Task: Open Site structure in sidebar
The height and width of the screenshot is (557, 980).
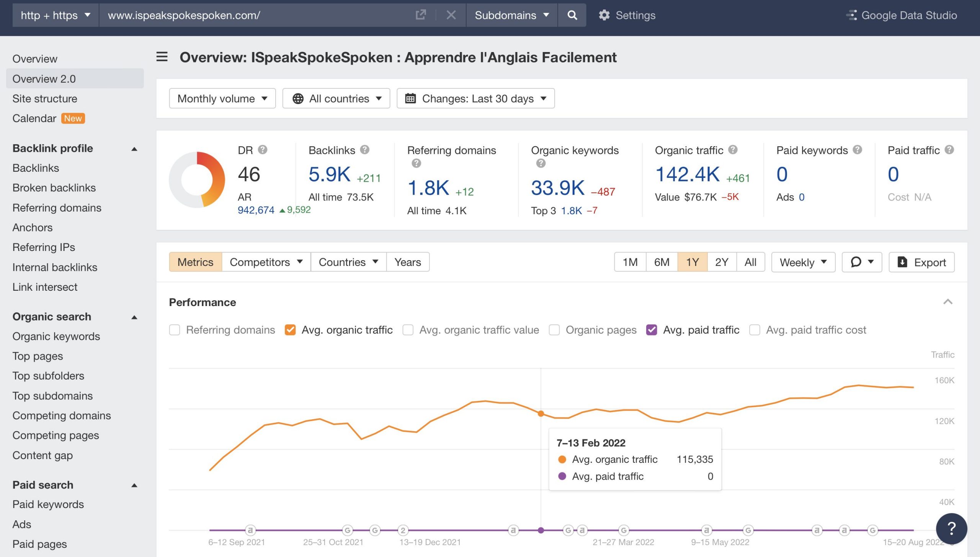Action: click(x=45, y=98)
